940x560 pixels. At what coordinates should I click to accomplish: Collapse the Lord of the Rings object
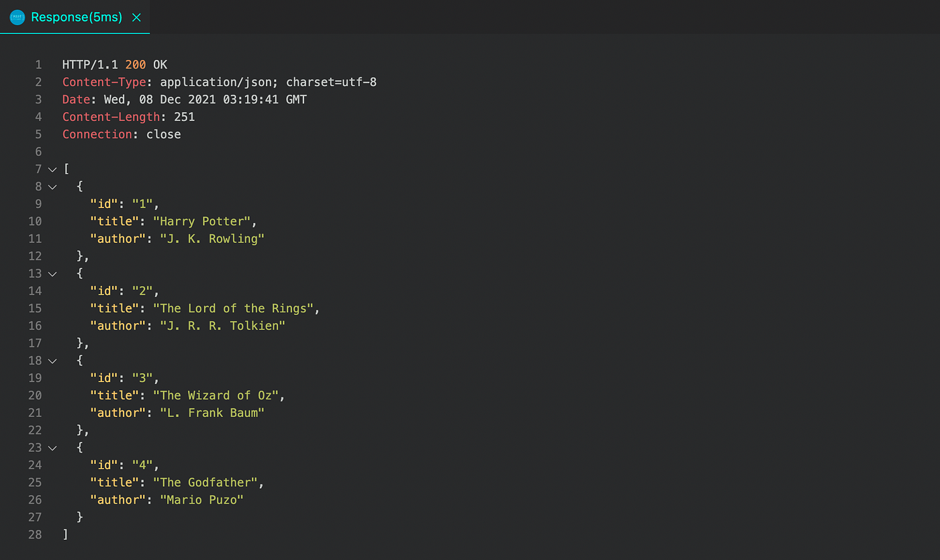(x=52, y=273)
